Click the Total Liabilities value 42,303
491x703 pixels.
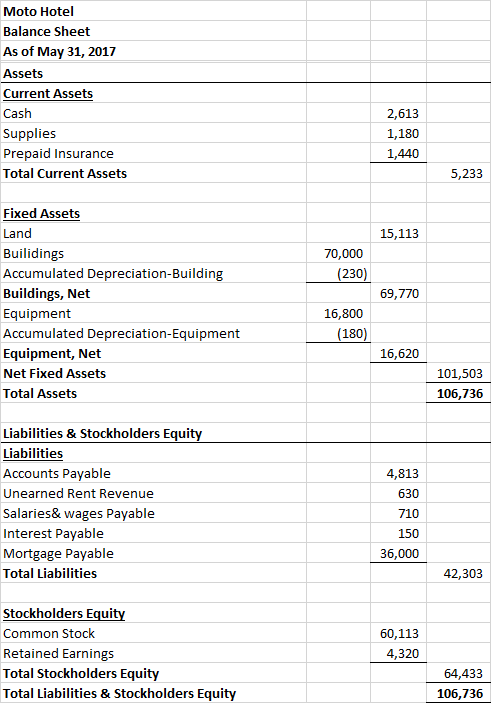(x=463, y=574)
